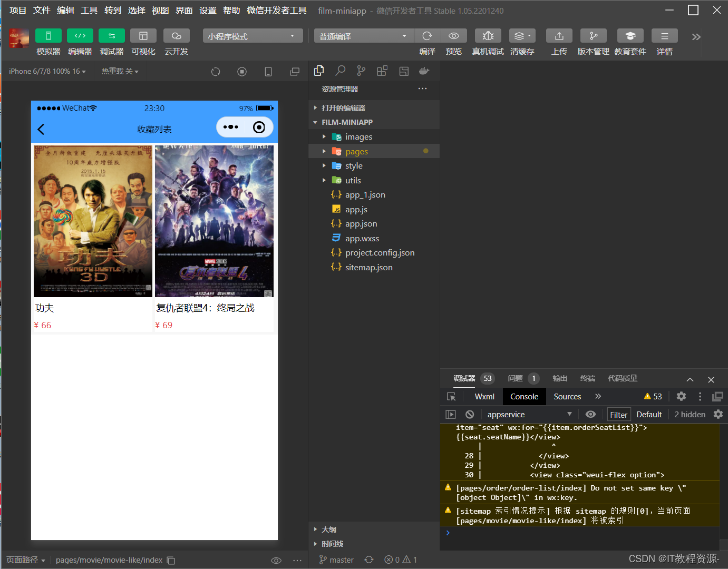The image size is (728, 569).
Task: Collapse the FILM-MINIAPP project section
Action: point(374,122)
